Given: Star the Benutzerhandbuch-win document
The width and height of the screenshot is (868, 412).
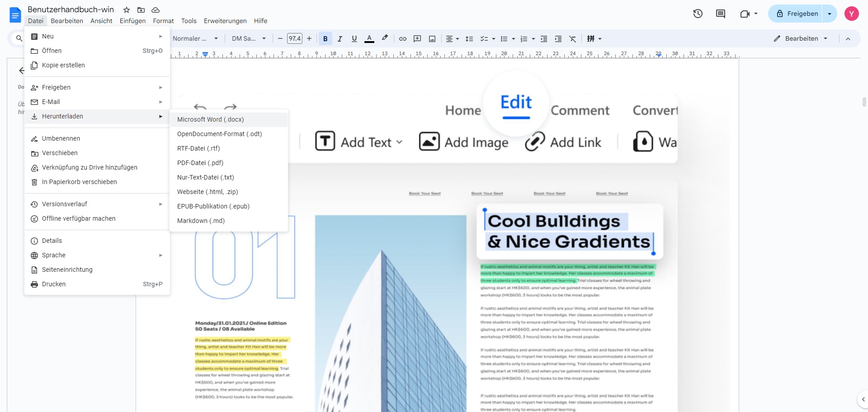Looking at the screenshot, I should 127,10.
